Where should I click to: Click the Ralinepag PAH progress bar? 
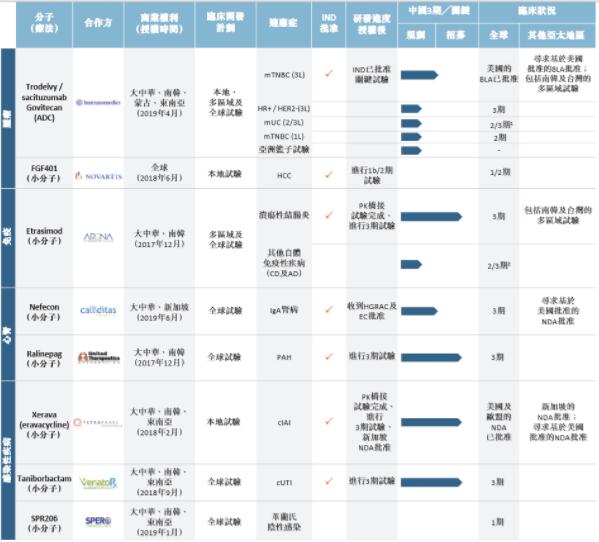pos(431,358)
